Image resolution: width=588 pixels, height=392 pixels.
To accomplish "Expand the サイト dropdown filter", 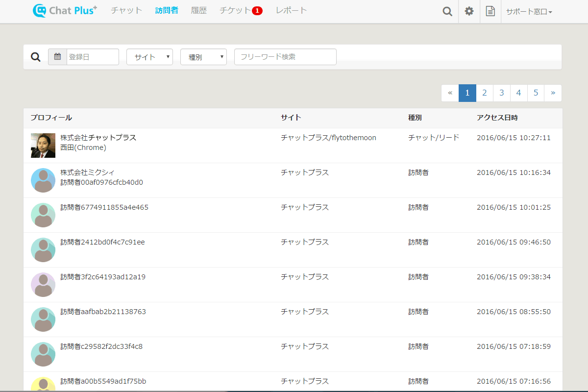I will coord(149,57).
